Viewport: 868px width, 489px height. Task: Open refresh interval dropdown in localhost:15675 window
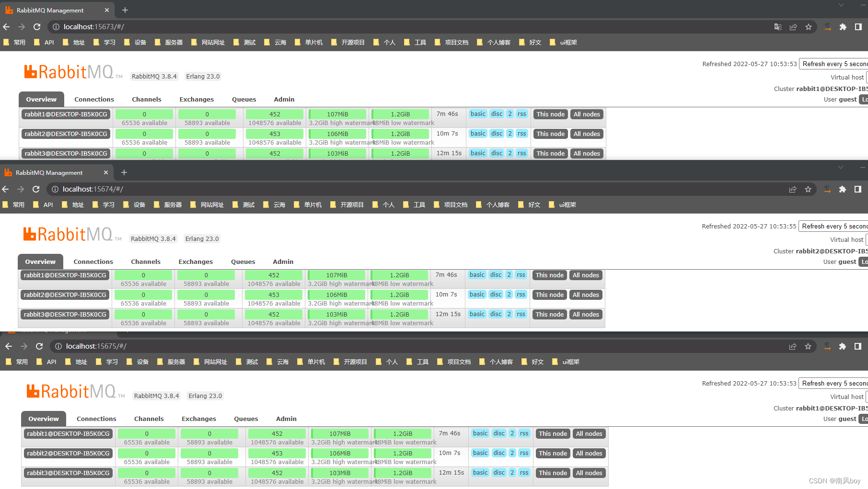833,384
